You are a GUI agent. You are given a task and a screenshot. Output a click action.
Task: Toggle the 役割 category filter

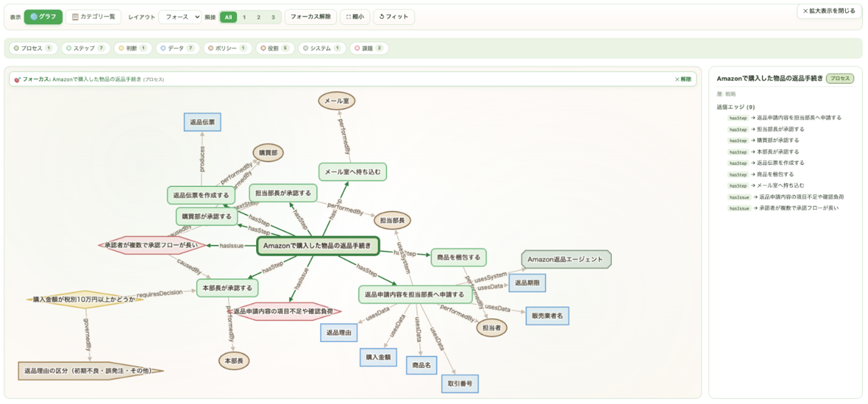[x=275, y=48]
